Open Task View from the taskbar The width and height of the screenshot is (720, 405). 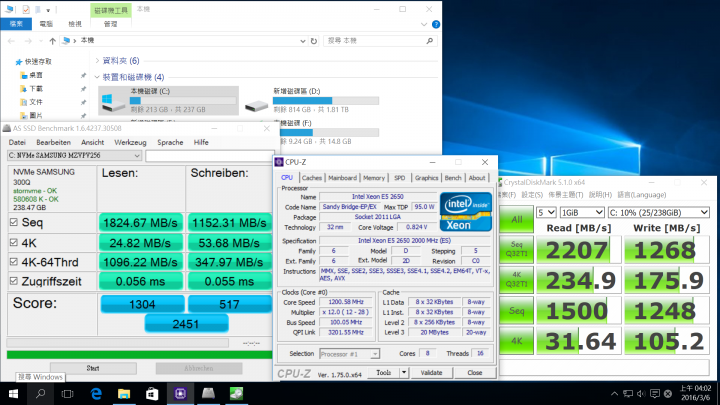point(68,394)
